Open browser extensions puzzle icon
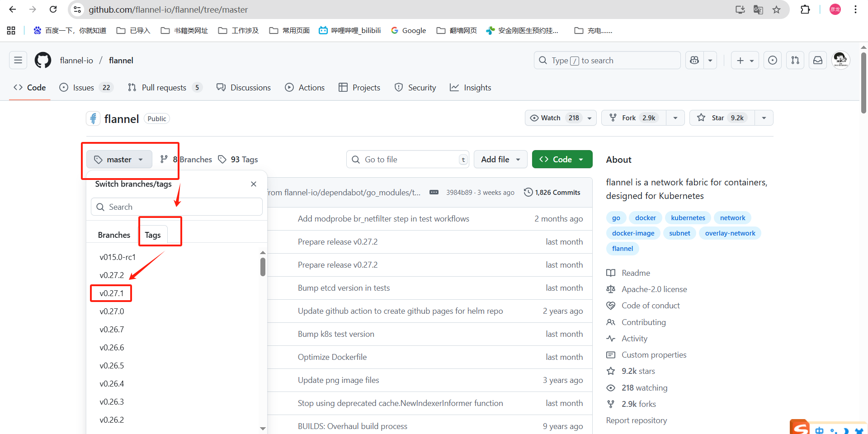 pyautogui.click(x=805, y=9)
